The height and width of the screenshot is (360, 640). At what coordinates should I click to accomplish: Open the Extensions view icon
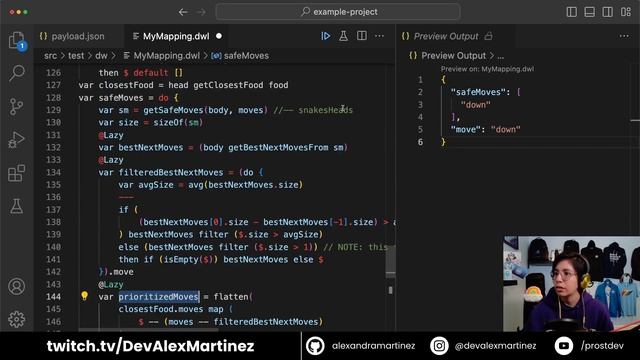click(x=17, y=173)
